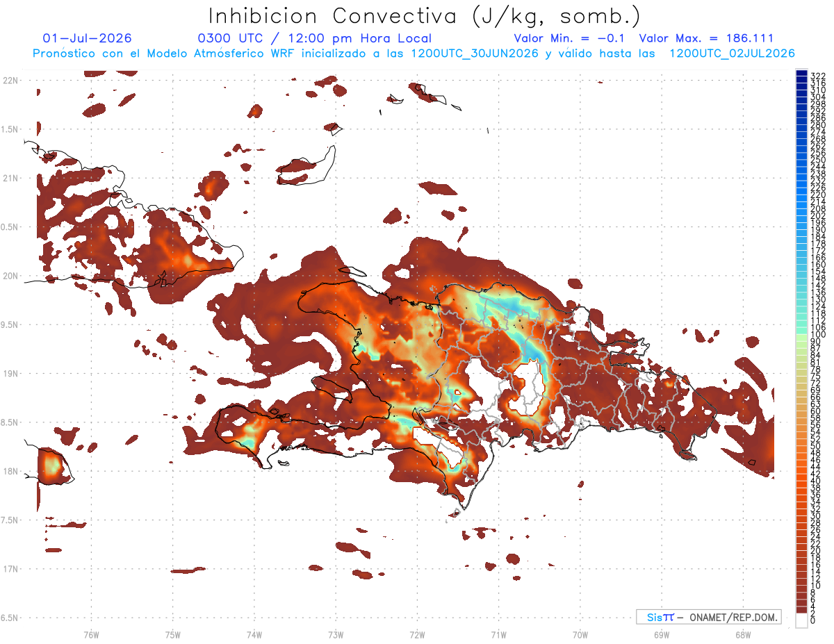Click the "Valor Min. = -0.1" readout
Screen dimensions: 834x644
point(571,39)
